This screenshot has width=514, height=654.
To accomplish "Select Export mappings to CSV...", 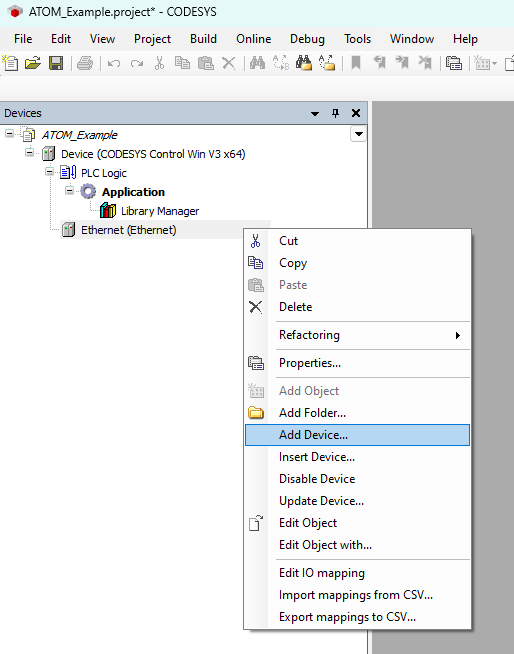I will [358, 617].
